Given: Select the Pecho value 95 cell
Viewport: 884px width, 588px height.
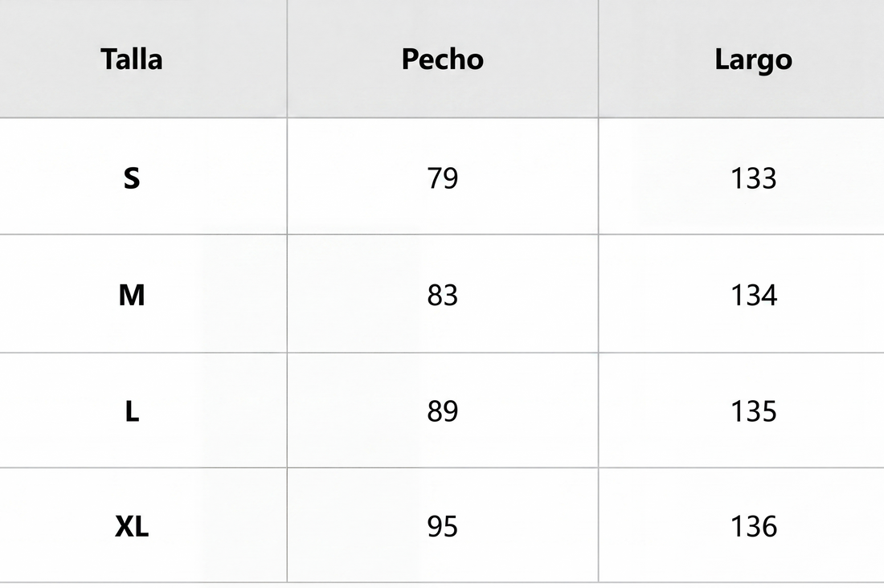Looking at the screenshot, I should tap(442, 527).
